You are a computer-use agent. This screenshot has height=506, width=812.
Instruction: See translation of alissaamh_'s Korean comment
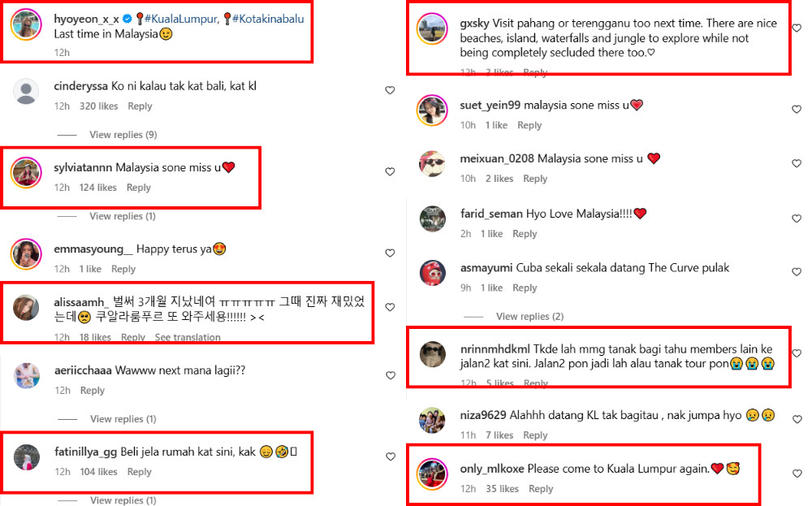[x=188, y=337]
